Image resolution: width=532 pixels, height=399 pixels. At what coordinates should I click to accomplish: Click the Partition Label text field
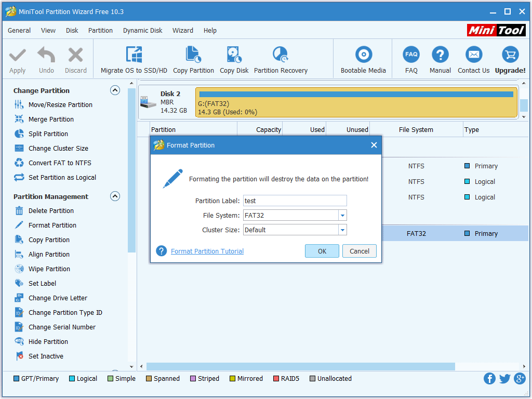coord(295,201)
